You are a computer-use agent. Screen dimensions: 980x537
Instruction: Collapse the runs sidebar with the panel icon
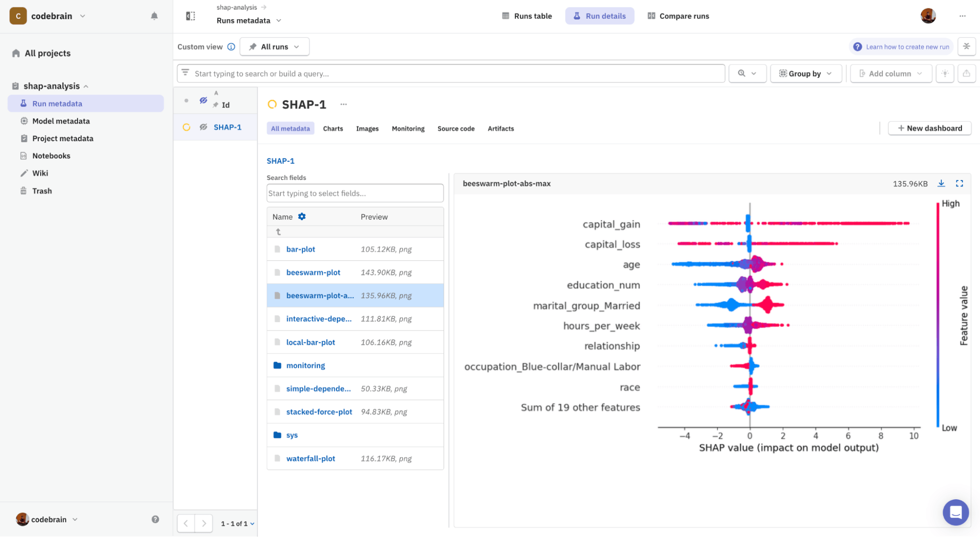click(x=189, y=15)
